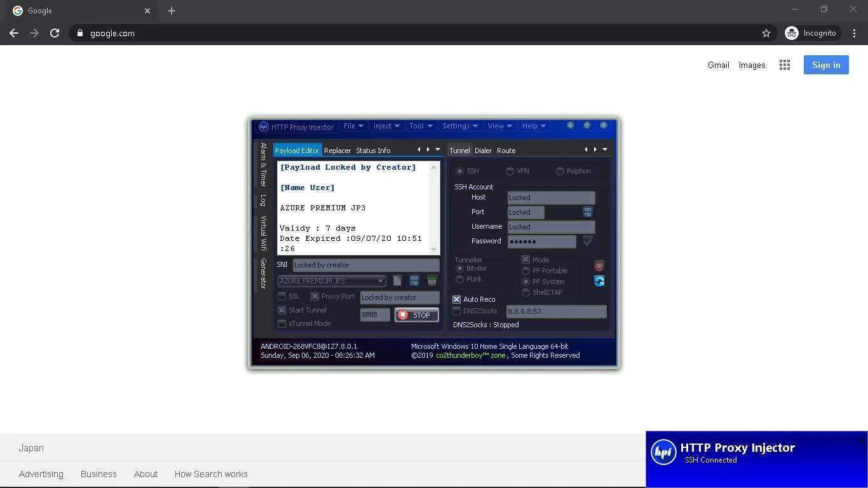Click the green trash delete config icon
Image resolution: width=868 pixels, height=488 pixels.
point(432,281)
